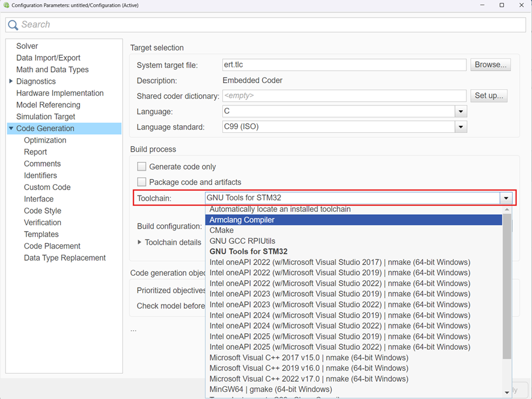
Task: Click the Browse button for target file
Action: coord(490,65)
